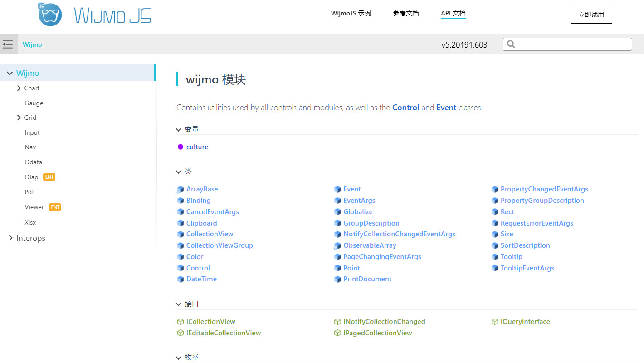Select Olap in the sidebar tree
Viewport: 644px width, 363px height.
click(x=31, y=177)
